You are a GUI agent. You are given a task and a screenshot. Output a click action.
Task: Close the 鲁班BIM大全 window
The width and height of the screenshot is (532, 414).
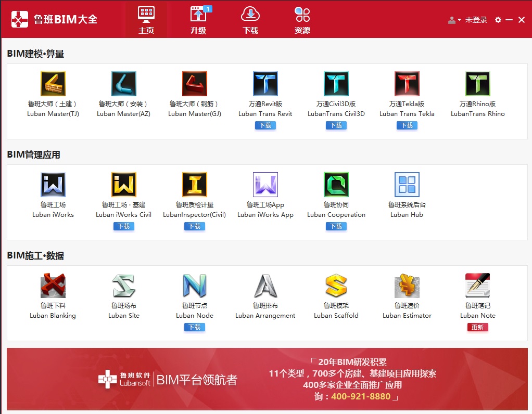pyautogui.click(x=522, y=20)
